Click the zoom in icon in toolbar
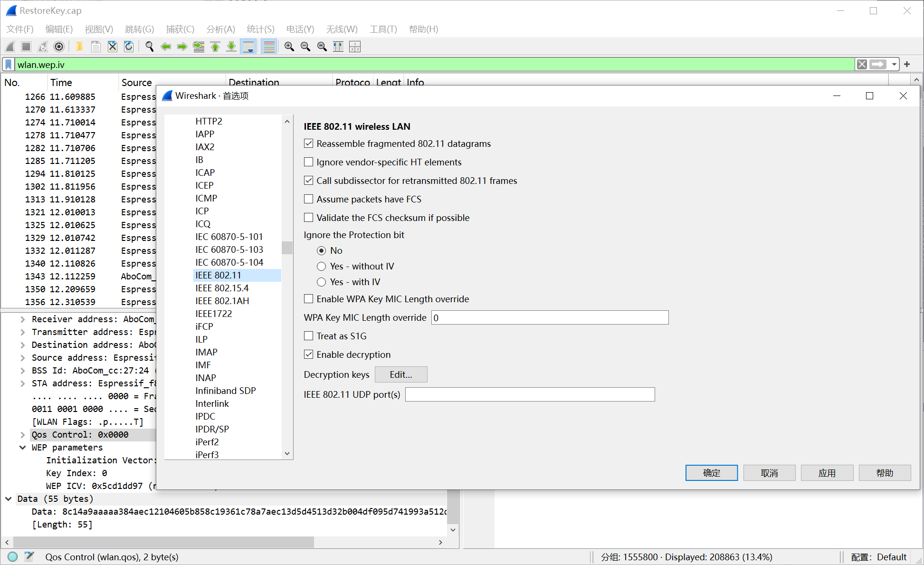The width and height of the screenshot is (924, 565). click(289, 47)
